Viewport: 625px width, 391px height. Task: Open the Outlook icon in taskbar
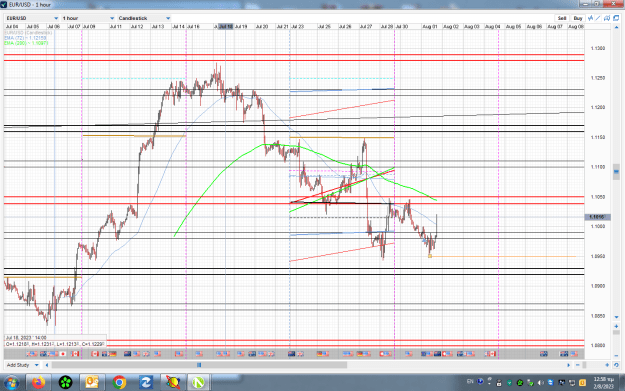coord(92,383)
